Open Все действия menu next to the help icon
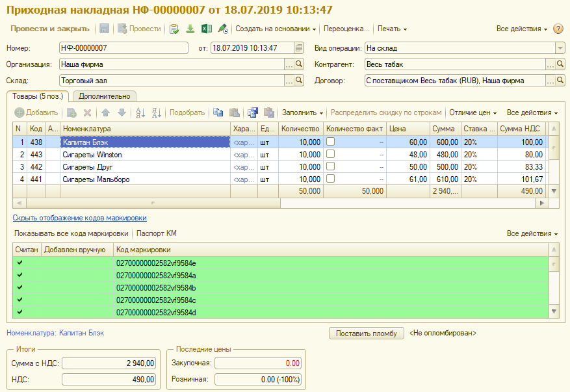Image resolution: width=570 pixels, height=392 pixels. pos(522,29)
